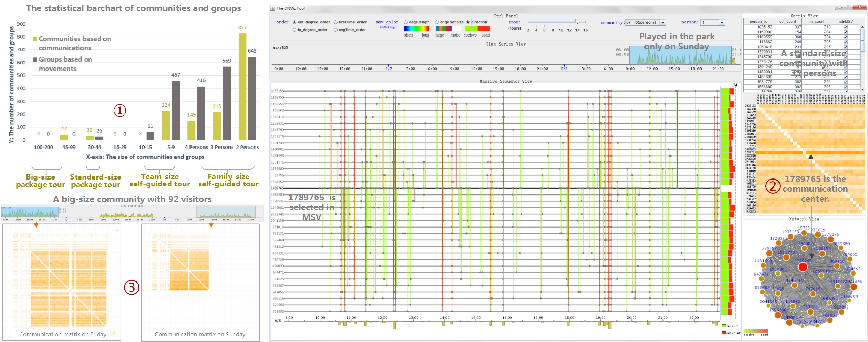The width and height of the screenshot is (868, 342).
Task: Click the green receive color swatch
Action: (x=471, y=29)
